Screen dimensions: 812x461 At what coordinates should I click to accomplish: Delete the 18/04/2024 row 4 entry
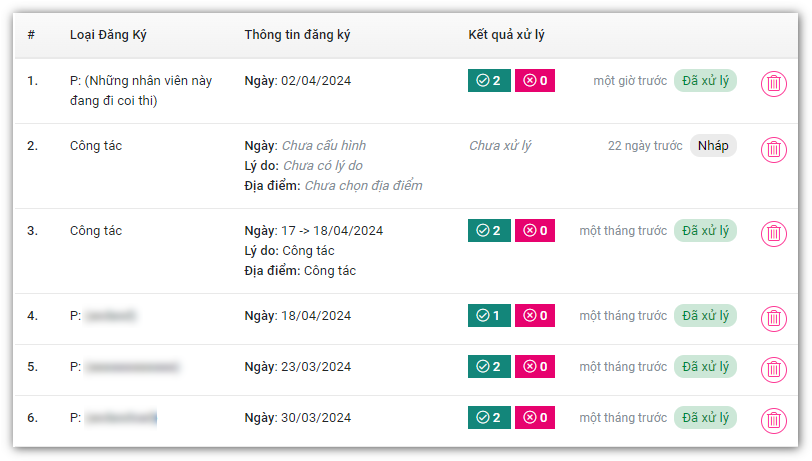774,318
